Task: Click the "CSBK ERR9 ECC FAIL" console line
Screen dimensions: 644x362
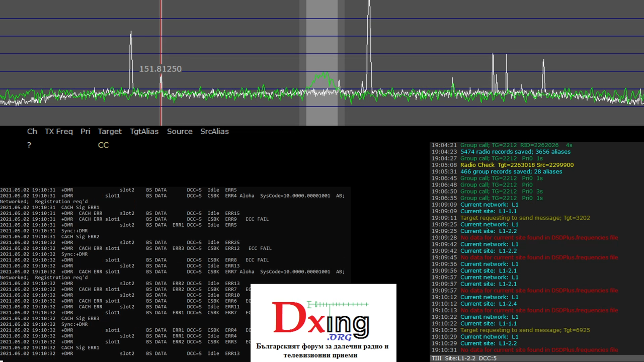Action: click(x=134, y=219)
